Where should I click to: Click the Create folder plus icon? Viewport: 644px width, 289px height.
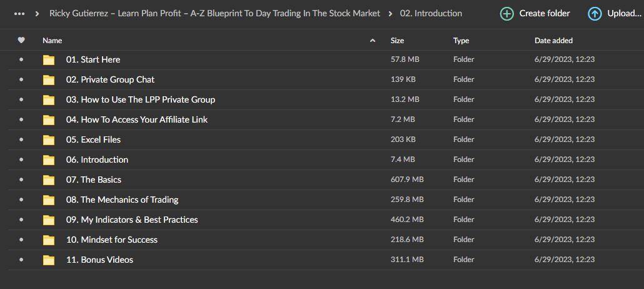(x=507, y=14)
